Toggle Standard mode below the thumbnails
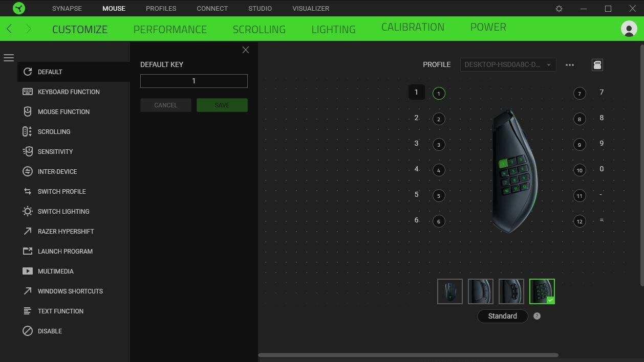Screen dimensions: 644x362 502,316
